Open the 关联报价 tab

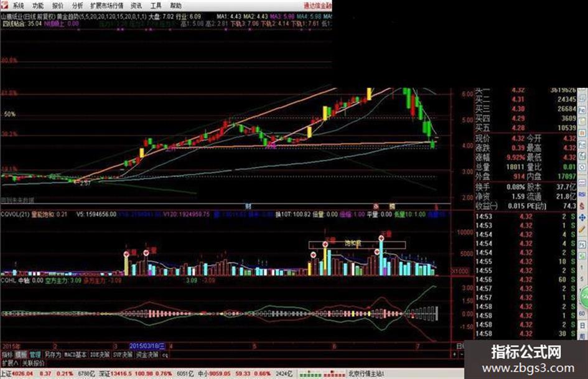33,363
